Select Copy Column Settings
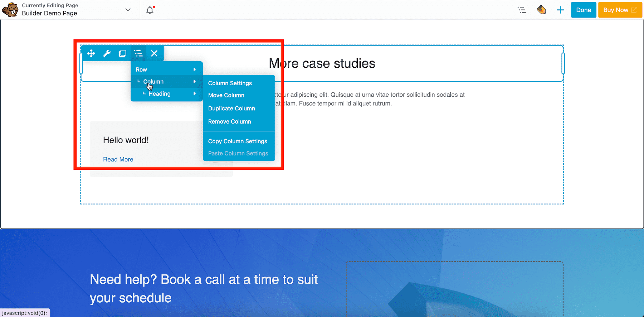644x317 pixels. tap(238, 141)
